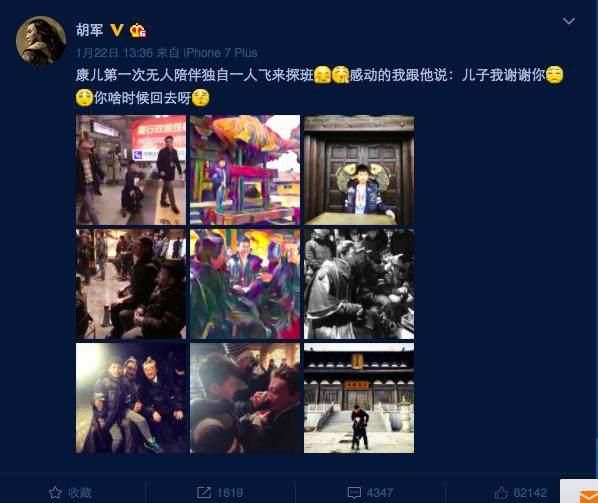
Task: Open the iPhone 7 Plus source link
Action: click(220, 53)
